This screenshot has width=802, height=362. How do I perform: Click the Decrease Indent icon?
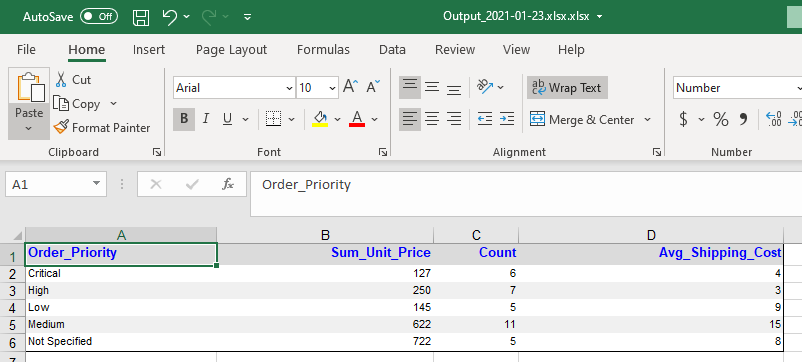coord(484,120)
